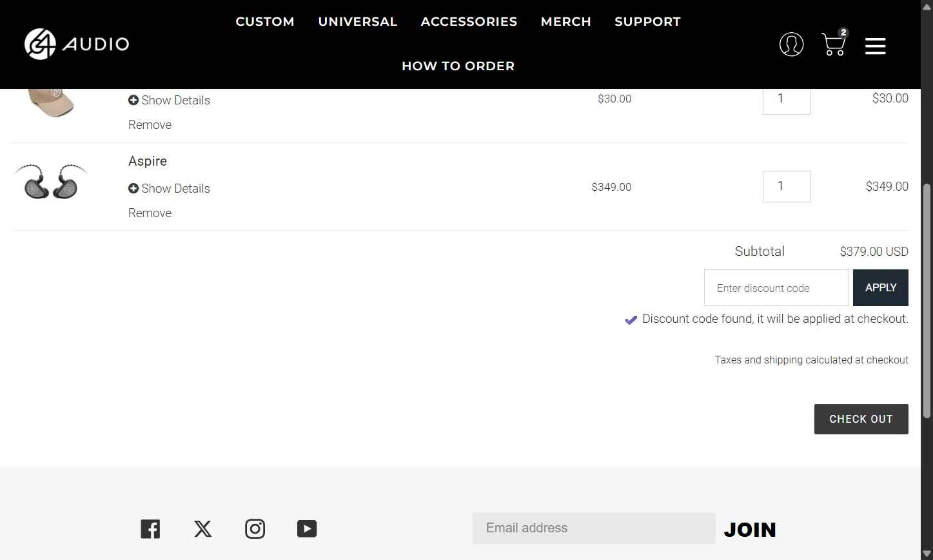Open the user account icon
The image size is (933, 560).
(791, 44)
